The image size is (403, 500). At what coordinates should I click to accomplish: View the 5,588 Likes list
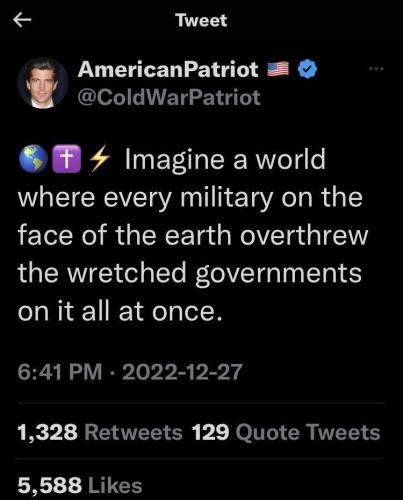(x=80, y=485)
